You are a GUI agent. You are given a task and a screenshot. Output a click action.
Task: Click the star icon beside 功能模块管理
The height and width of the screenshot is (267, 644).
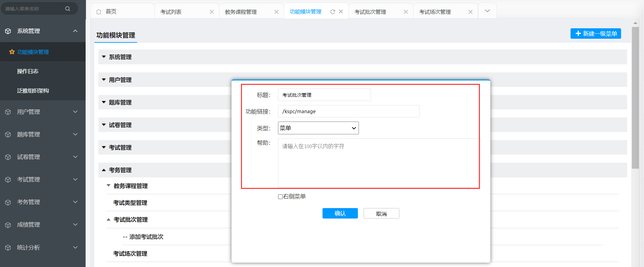point(12,52)
